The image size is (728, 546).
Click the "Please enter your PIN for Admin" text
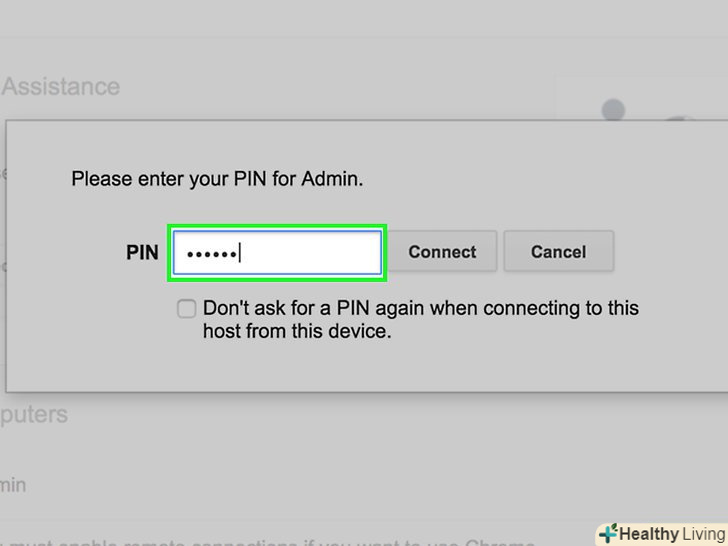point(216,180)
